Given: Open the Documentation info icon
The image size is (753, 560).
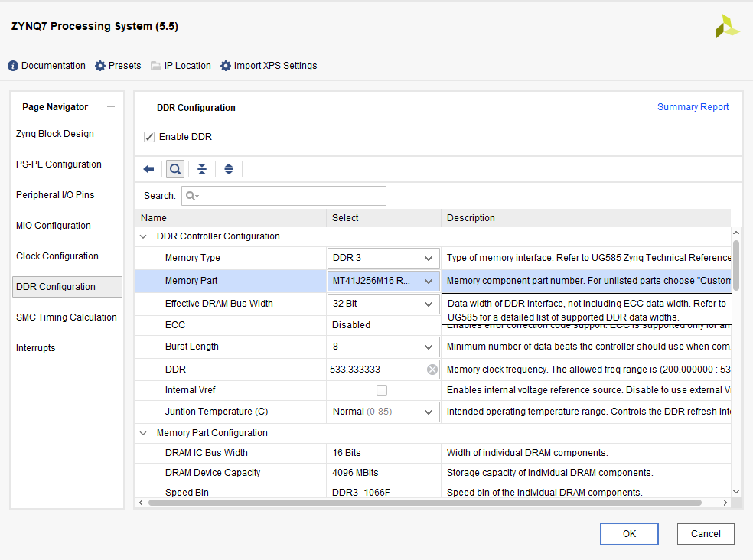Looking at the screenshot, I should coord(13,66).
